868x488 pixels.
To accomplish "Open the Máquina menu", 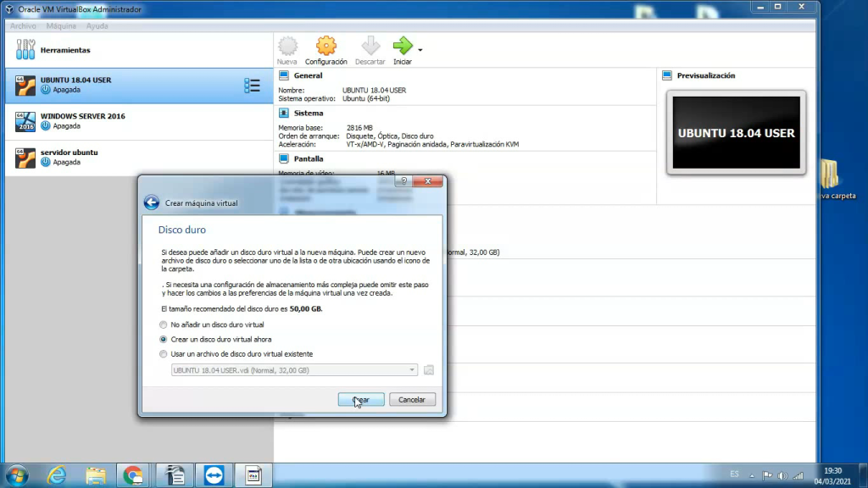I will tap(61, 25).
